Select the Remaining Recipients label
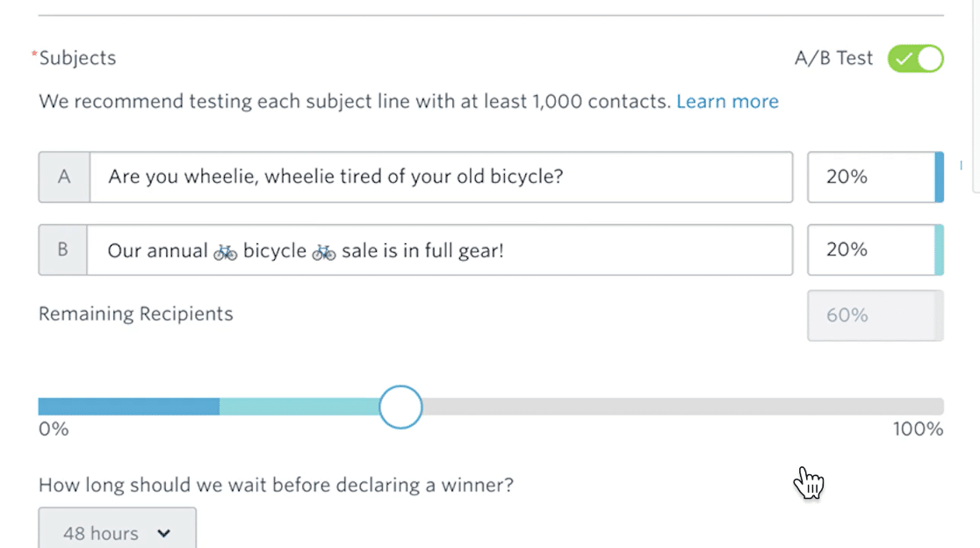Image resolution: width=980 pixels, height=548 pixels. click(135, 314)
